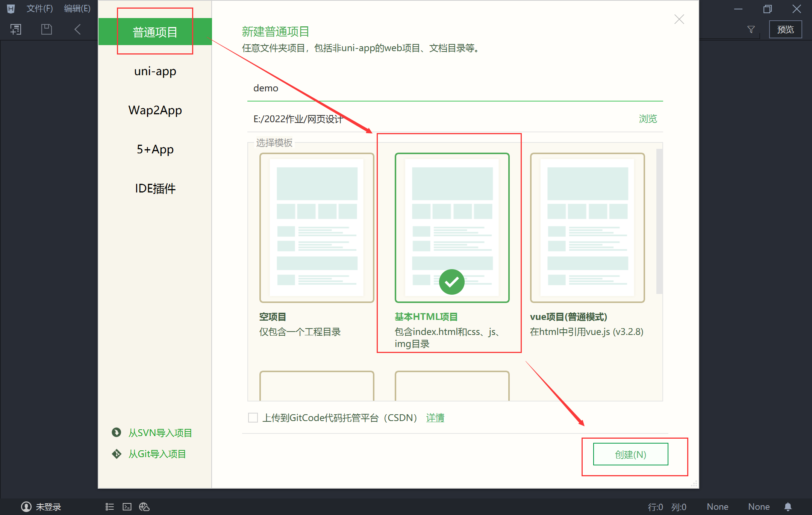Image resolution: width=812 pixels, height=515 pixels.
Task: Click the back navigation arrow icon
Action: 77,29
